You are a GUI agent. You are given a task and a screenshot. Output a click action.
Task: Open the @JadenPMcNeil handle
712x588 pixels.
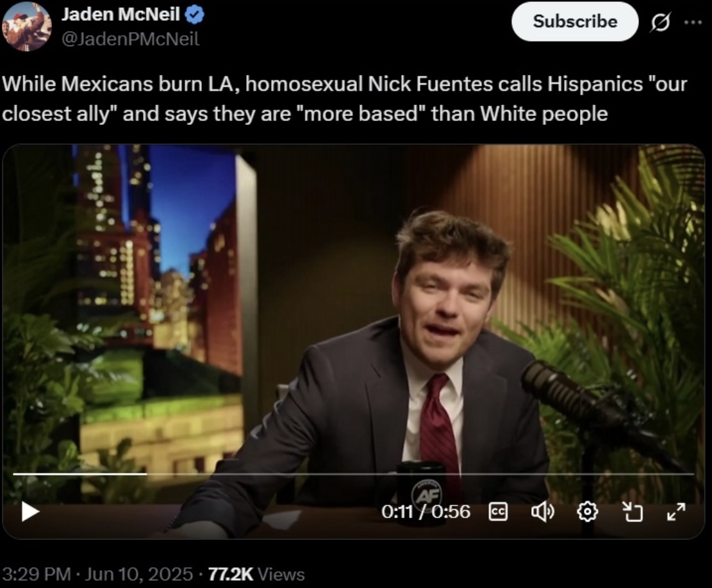[130, 40]
